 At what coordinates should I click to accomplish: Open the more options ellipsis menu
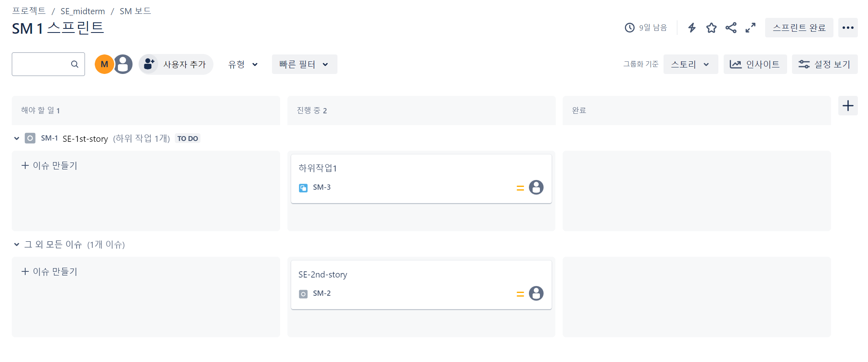point(848,28)
